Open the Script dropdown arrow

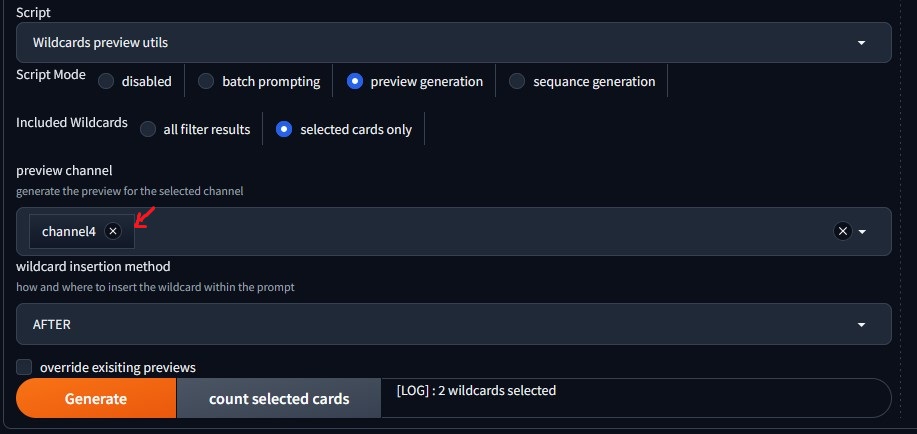pyautogui.click(x=863, y=43)
